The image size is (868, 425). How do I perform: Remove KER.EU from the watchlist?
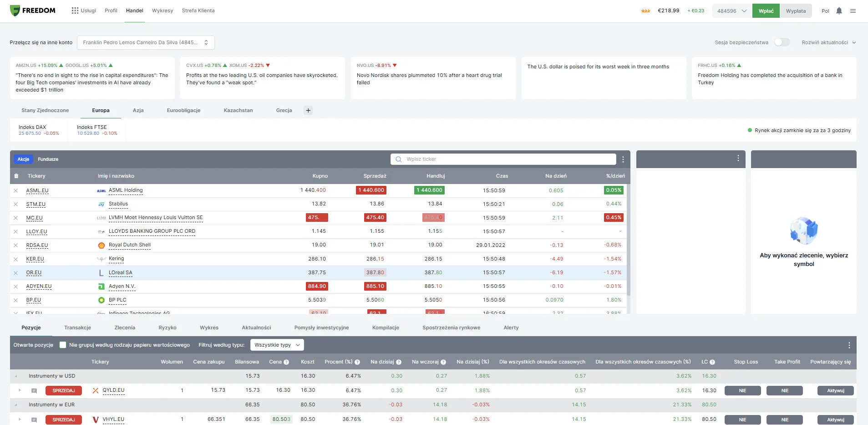16,259
